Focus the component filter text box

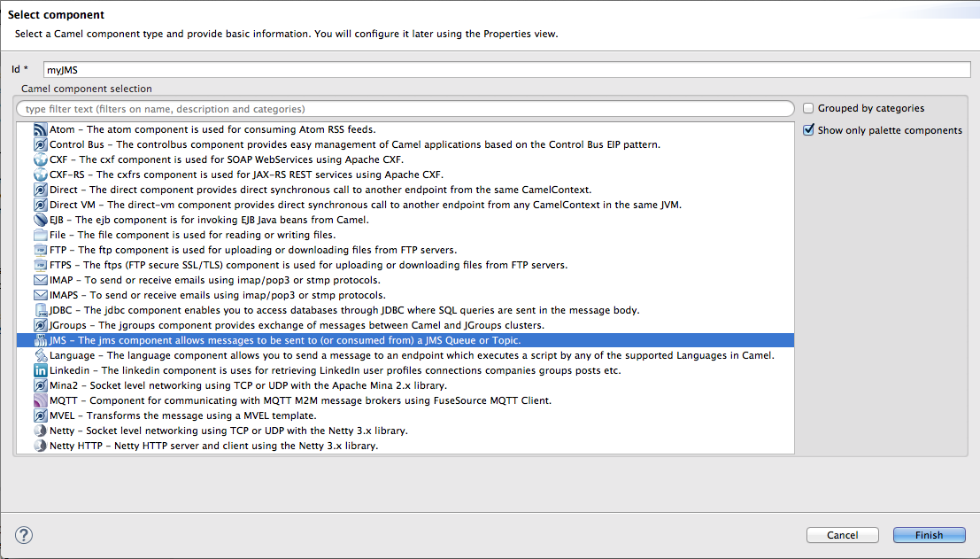point(405,109)
